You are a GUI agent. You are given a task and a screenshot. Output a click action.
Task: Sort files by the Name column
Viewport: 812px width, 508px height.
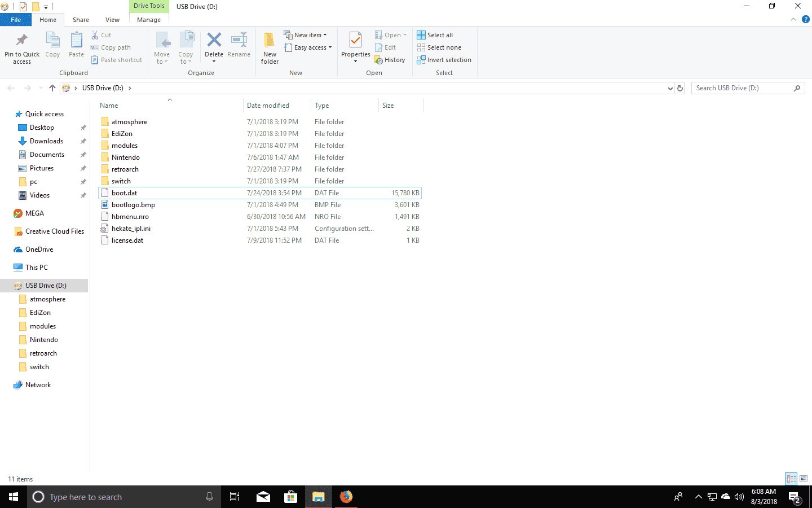[x=170, y=106]
